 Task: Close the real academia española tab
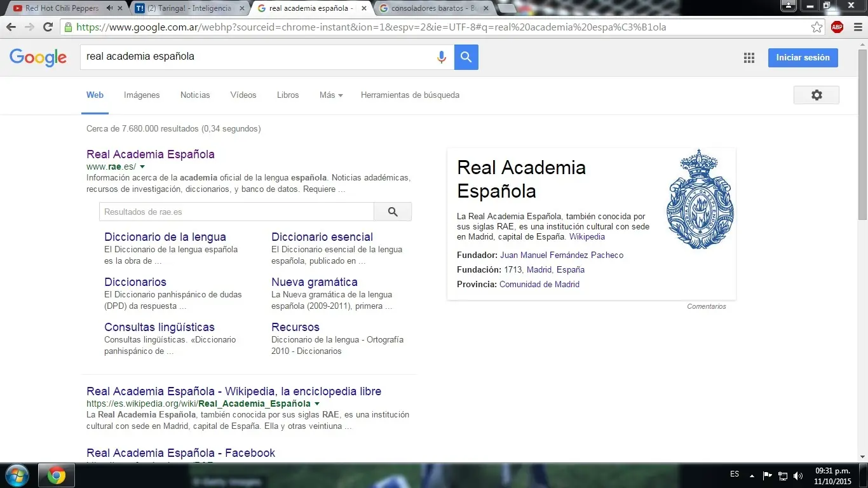tap(363, 8)
